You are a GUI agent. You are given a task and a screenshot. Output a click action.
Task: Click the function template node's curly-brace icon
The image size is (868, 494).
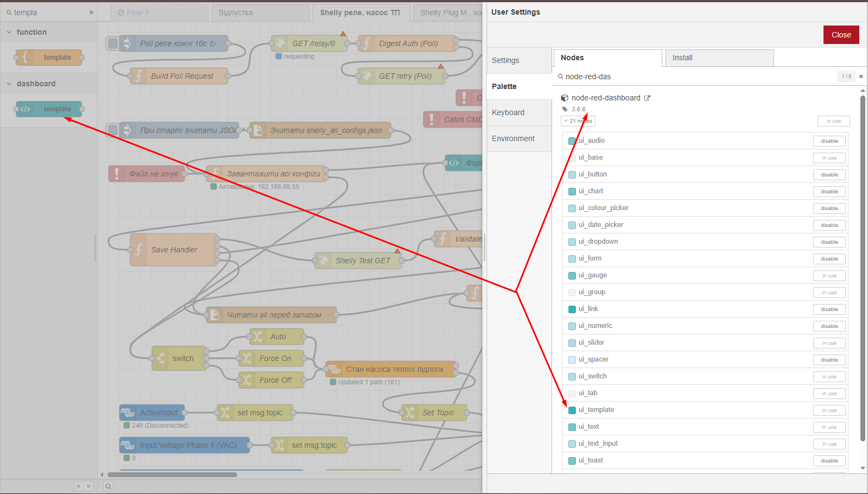(25, 58)
